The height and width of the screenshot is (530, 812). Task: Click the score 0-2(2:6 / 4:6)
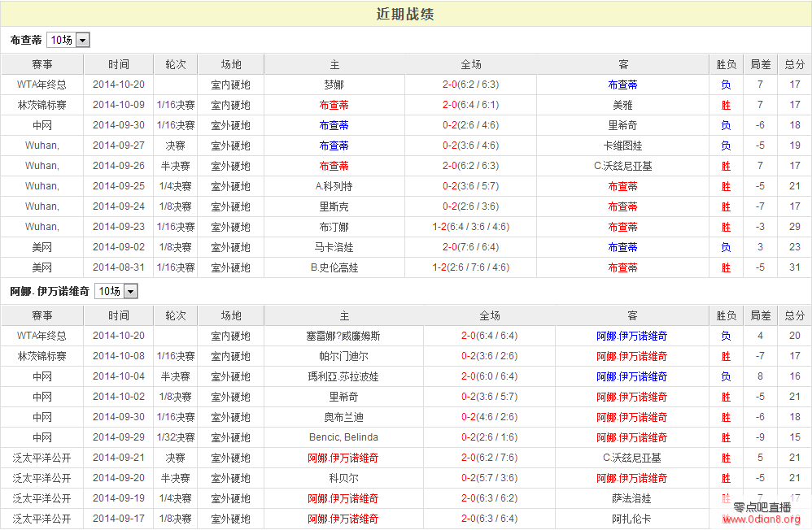click(471, 125)
